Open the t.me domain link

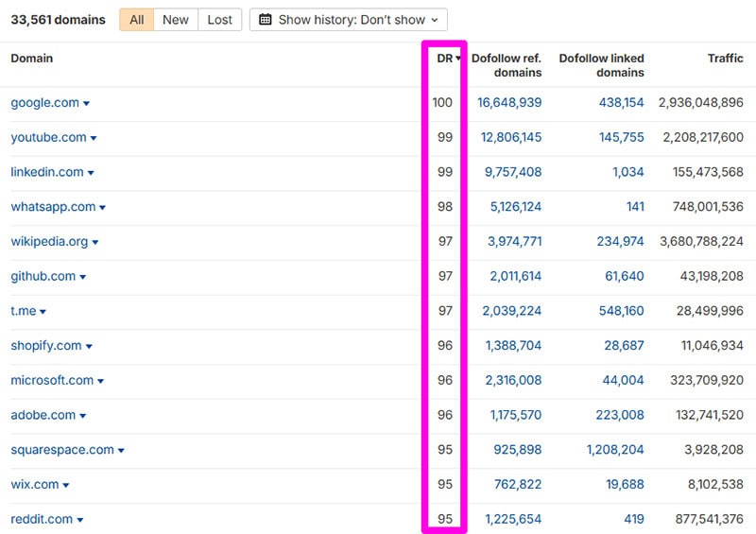tap(23, 311)
